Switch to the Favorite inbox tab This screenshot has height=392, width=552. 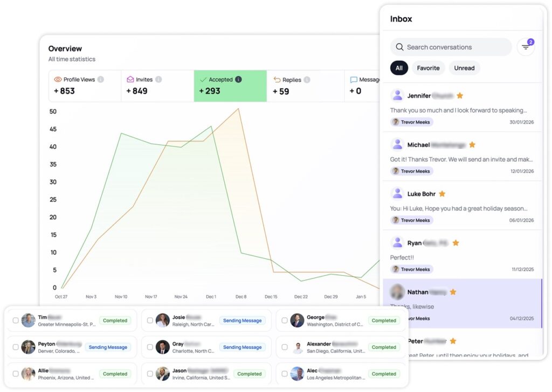pyautogui.click(x=428, y=68)
